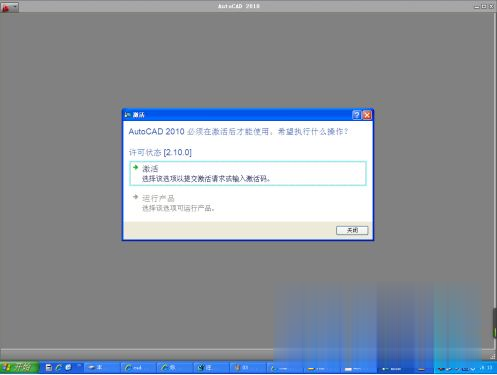Minimize the AutoCAD 2010 main window

(477, 6)
